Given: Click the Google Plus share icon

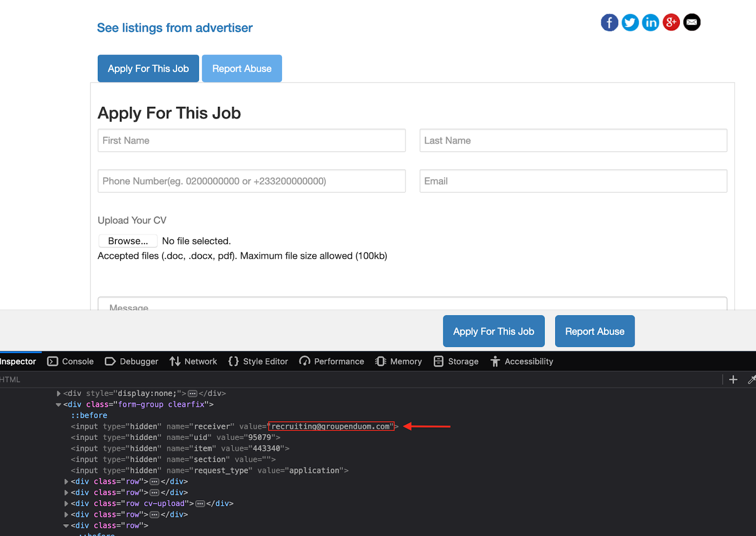Looking at the screenshot, I should click(x=671, y=22).
